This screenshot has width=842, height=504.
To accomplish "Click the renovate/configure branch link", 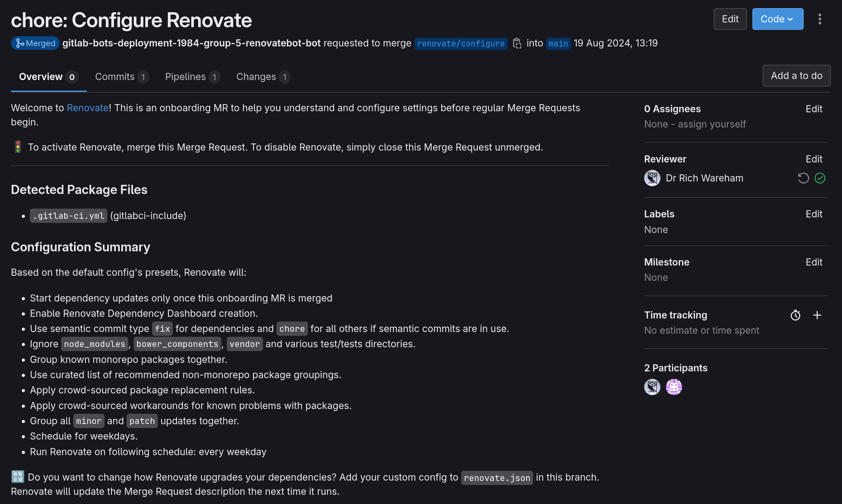I will tap(461, 43).
